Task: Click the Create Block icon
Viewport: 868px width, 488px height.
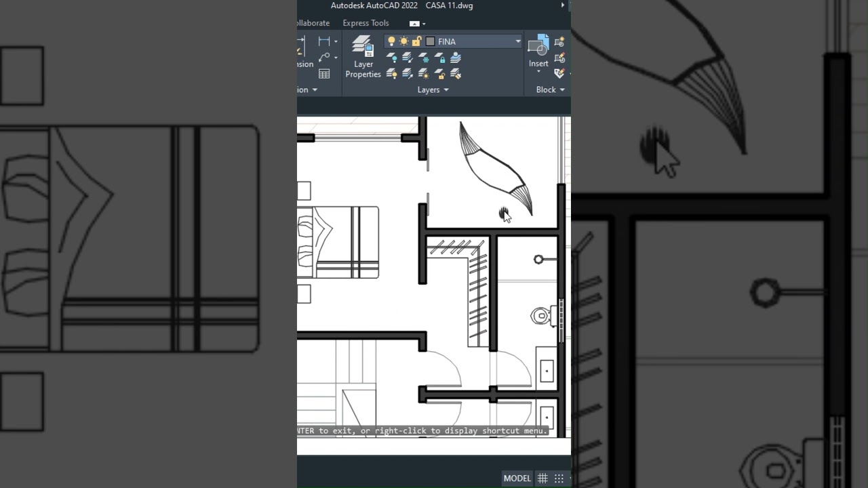Action: (559, 43)
